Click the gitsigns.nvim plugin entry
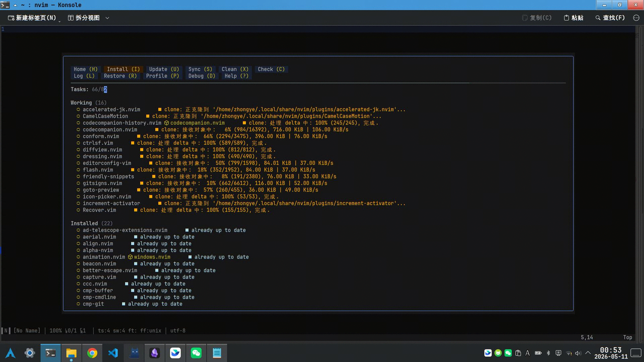Screen dimensions: 644x362 coord(103,183)
